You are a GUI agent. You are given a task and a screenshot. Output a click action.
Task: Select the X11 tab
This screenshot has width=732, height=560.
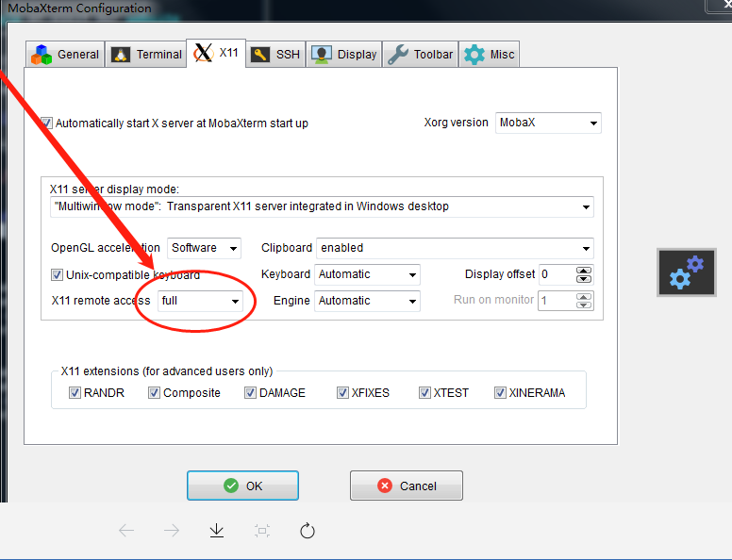tap(216, 53)
